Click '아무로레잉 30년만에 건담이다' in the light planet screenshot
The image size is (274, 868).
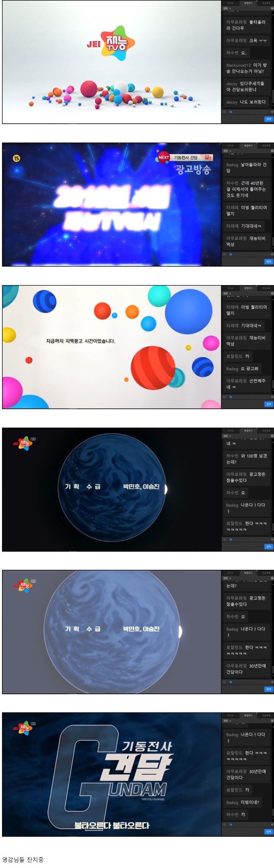(x=247, y=669)
